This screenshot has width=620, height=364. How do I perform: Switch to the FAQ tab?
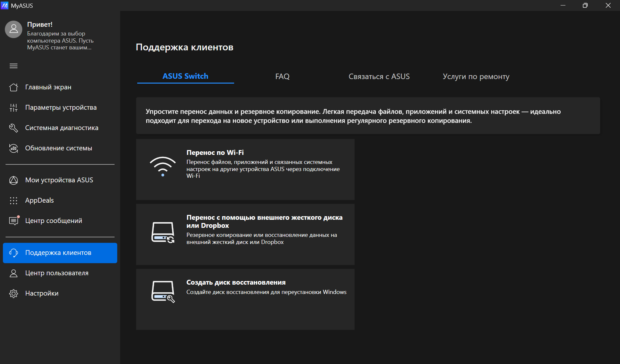(282, 76)
